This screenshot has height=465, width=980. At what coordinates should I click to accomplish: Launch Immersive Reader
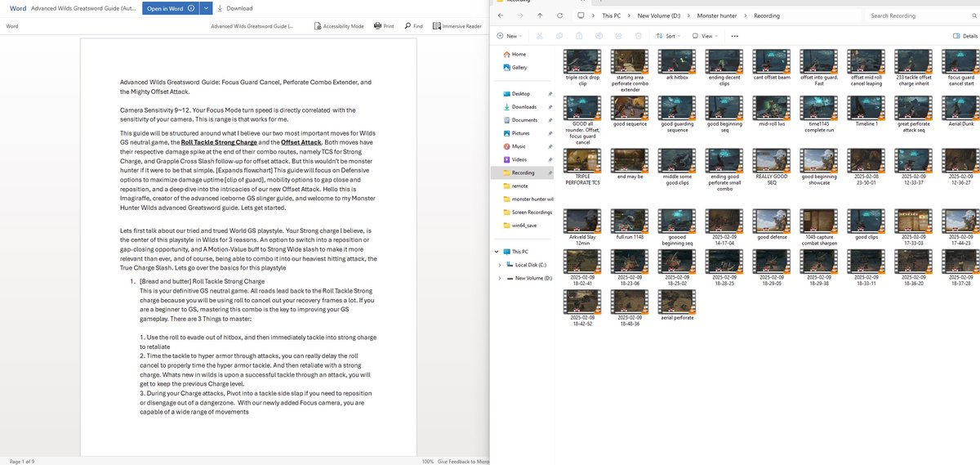coord(457,26)
